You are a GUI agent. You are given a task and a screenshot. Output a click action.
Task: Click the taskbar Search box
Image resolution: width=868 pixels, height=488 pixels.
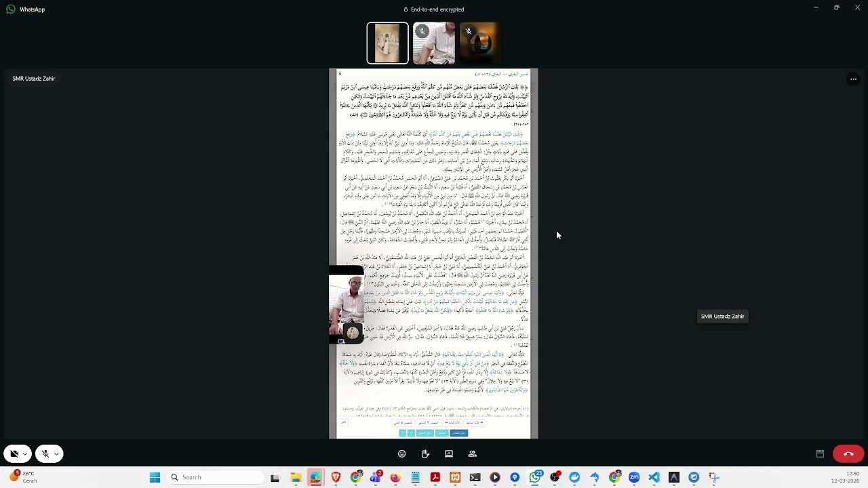[216, 477]
